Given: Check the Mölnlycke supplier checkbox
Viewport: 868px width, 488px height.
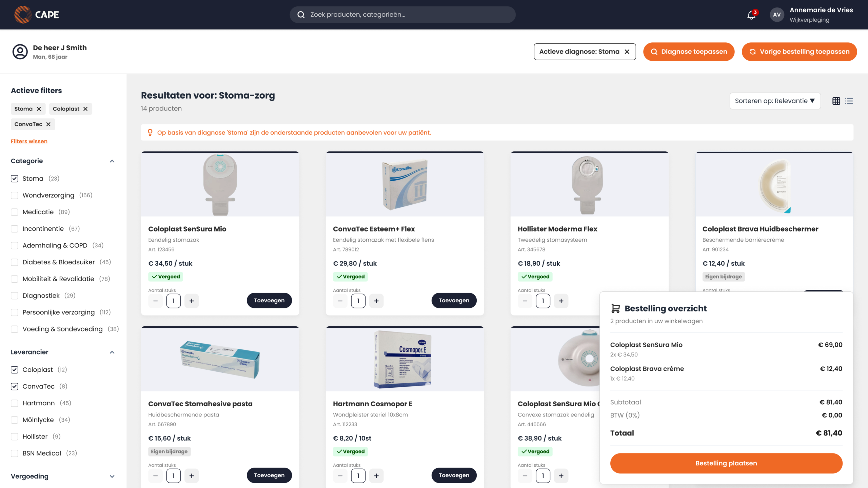Looking at the screenshot, I should pyautogui.click(x=14, y=420).
